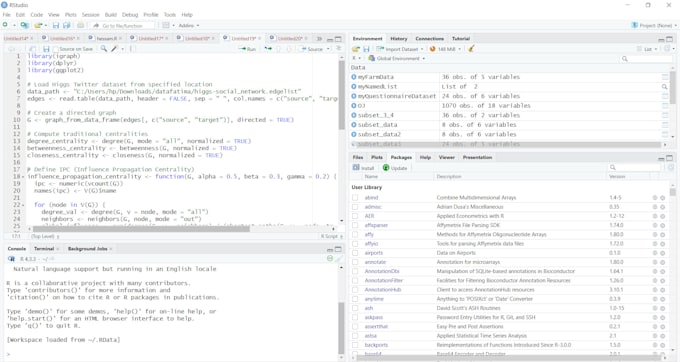Open the (Top Level) scope dropdown
Screen dimensions: 680x362
coord(45,236)
